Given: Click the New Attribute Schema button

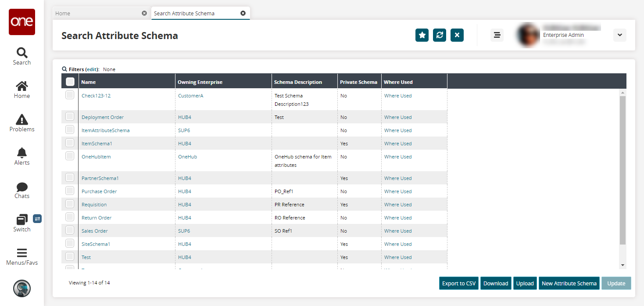Looking at the screenshot, I should tap(569, 284).
